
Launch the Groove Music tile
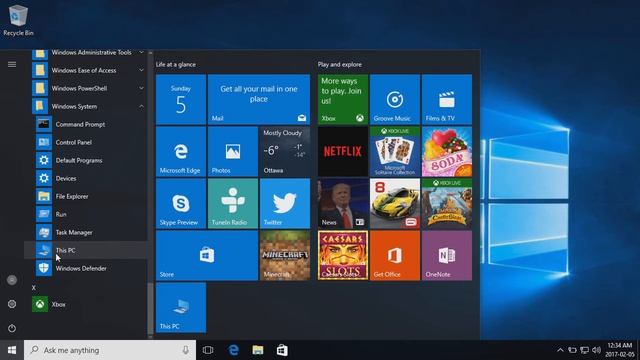point(395,99)
